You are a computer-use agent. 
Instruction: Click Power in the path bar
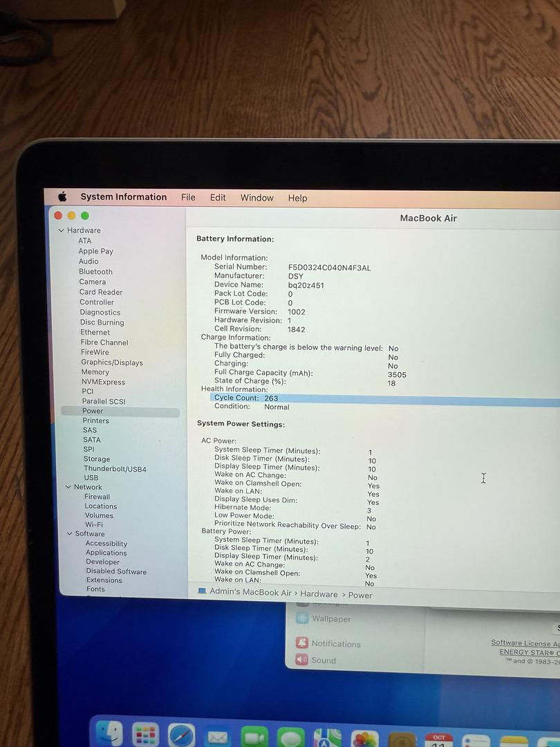point(360,595)
